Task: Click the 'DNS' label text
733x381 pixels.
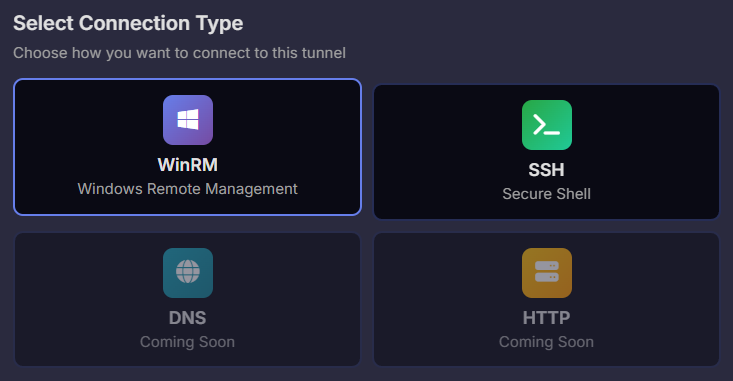Action: (187, 318)
